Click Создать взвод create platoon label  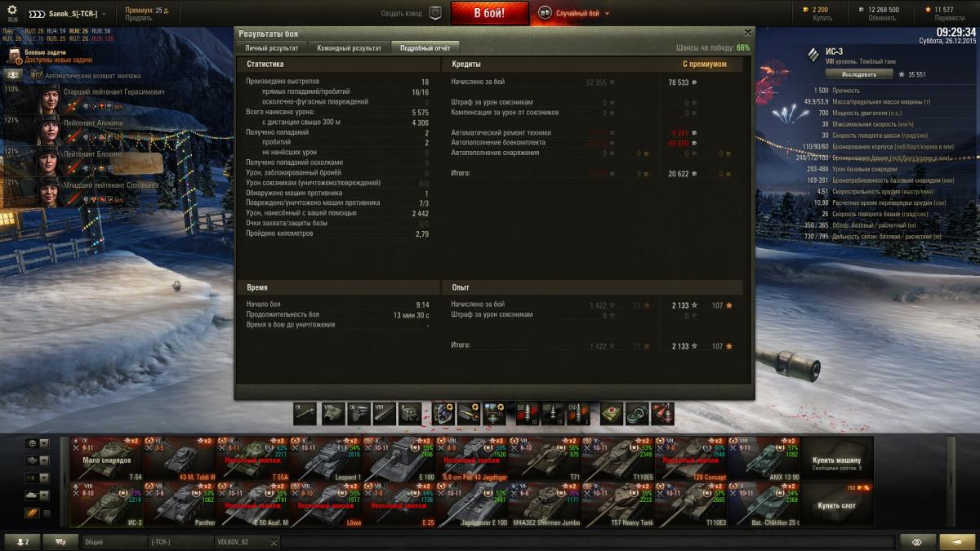[x=402, y=14]
